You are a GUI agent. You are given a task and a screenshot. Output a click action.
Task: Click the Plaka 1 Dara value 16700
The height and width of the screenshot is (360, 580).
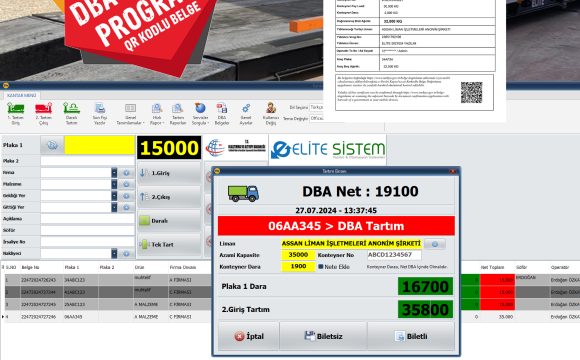point(425,286)
